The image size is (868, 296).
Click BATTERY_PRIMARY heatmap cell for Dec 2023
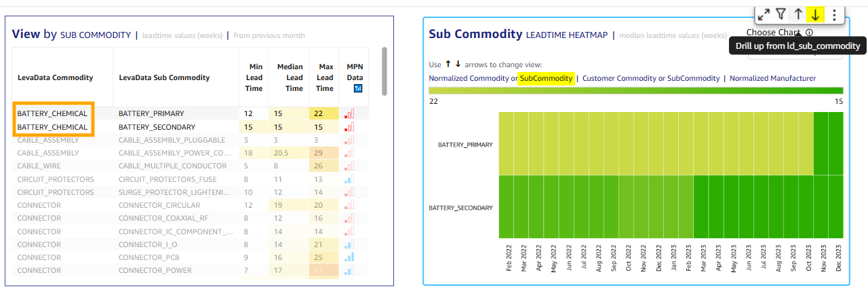click(x=835, y=144)
